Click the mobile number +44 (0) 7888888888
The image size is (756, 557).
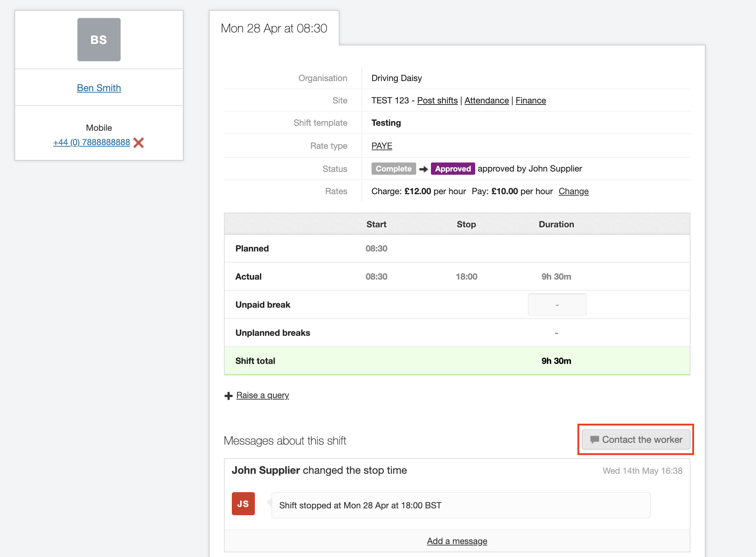point(91,142)
